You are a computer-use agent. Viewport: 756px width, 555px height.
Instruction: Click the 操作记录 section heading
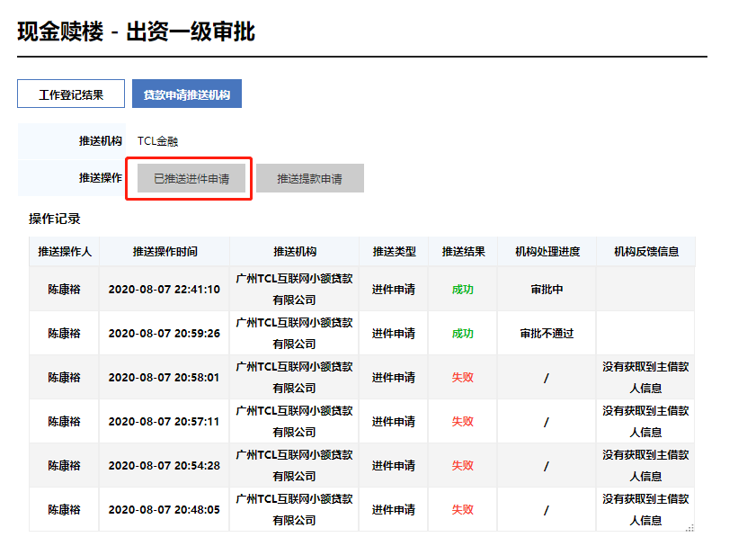[x=55, y=219]
